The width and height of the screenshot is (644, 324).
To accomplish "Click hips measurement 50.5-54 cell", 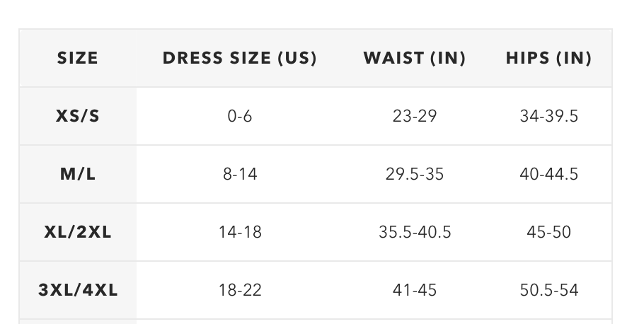I will [548, 290].
